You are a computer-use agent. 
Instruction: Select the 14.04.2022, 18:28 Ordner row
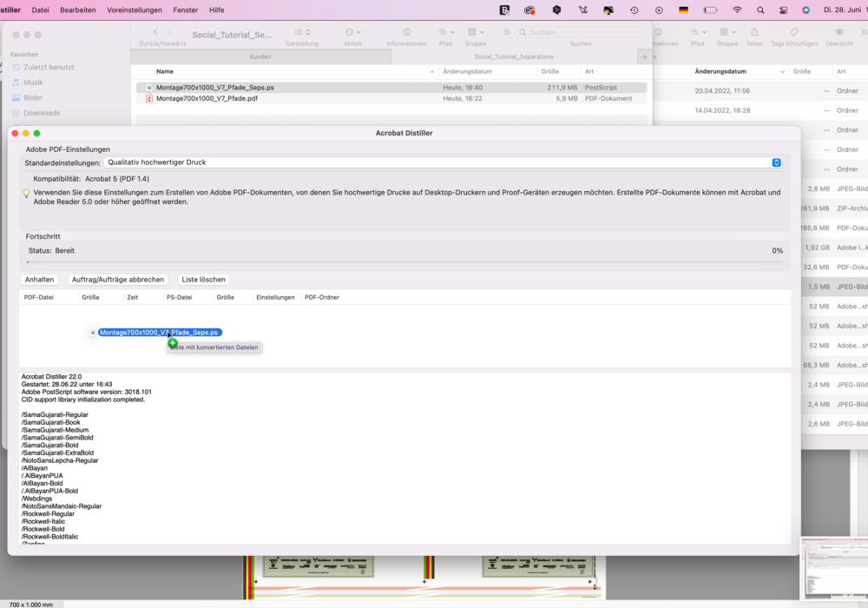(760, 110)
